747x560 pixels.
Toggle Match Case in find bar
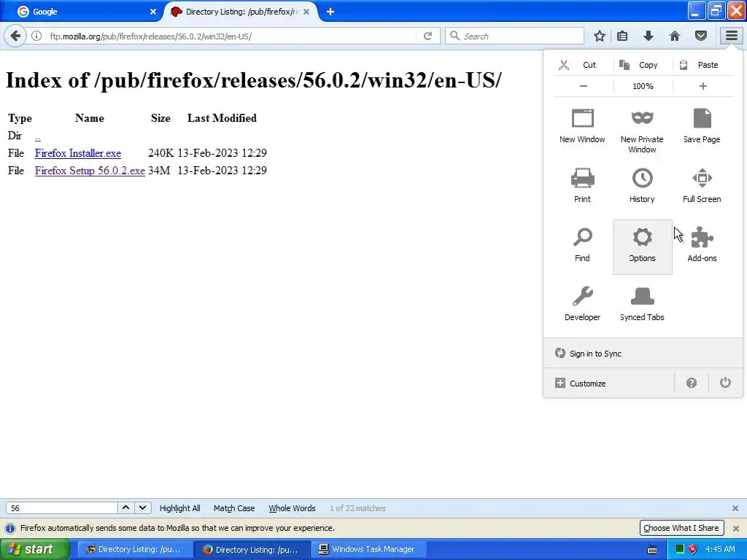(x=234, y=508)
